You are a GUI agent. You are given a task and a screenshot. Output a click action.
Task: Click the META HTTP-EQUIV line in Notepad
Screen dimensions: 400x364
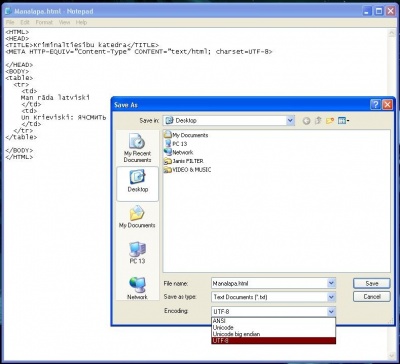(139, 52)
